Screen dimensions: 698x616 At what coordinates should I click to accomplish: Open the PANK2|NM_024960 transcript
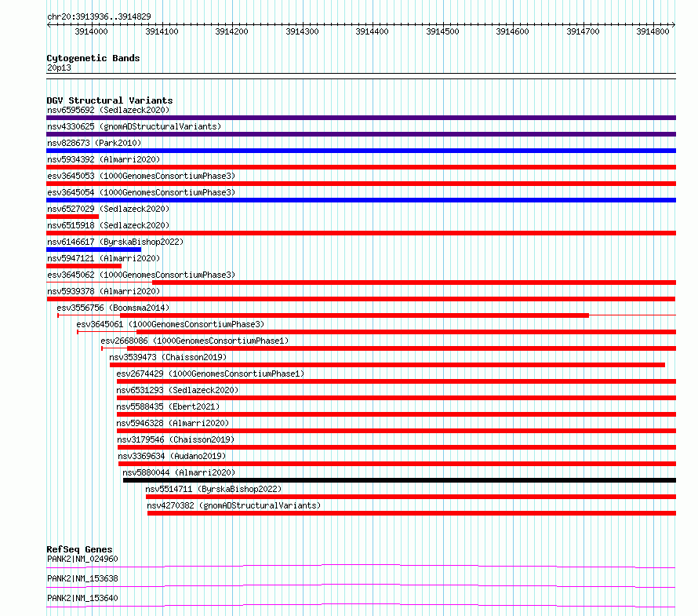(82, 559)
